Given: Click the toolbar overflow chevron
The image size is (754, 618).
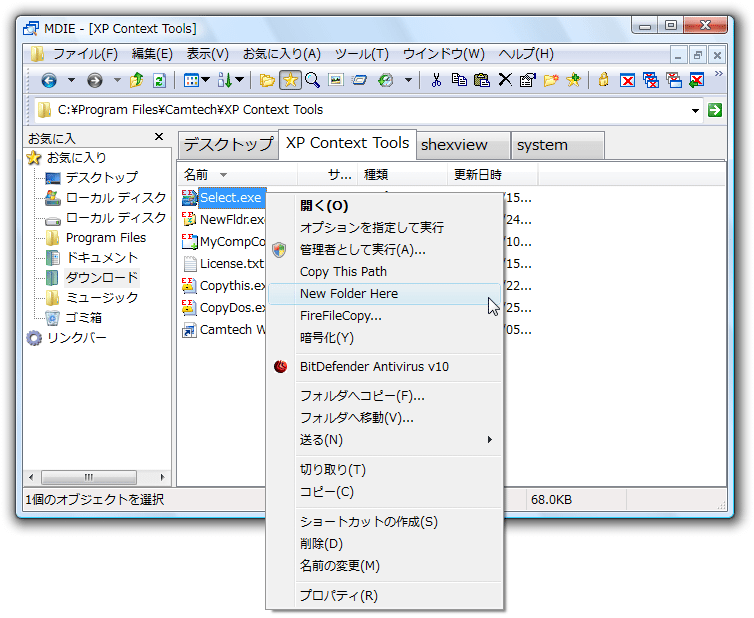Looking at the screenshot, I should click(x=718, y=74).
